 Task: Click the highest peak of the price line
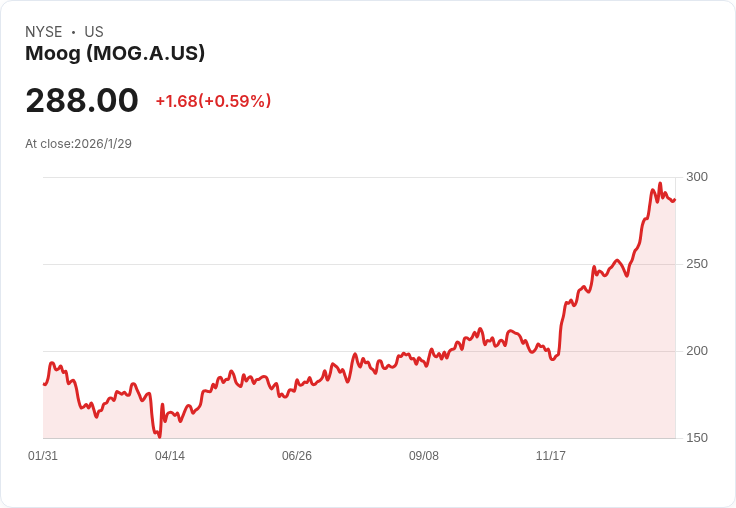coord(660,184)
